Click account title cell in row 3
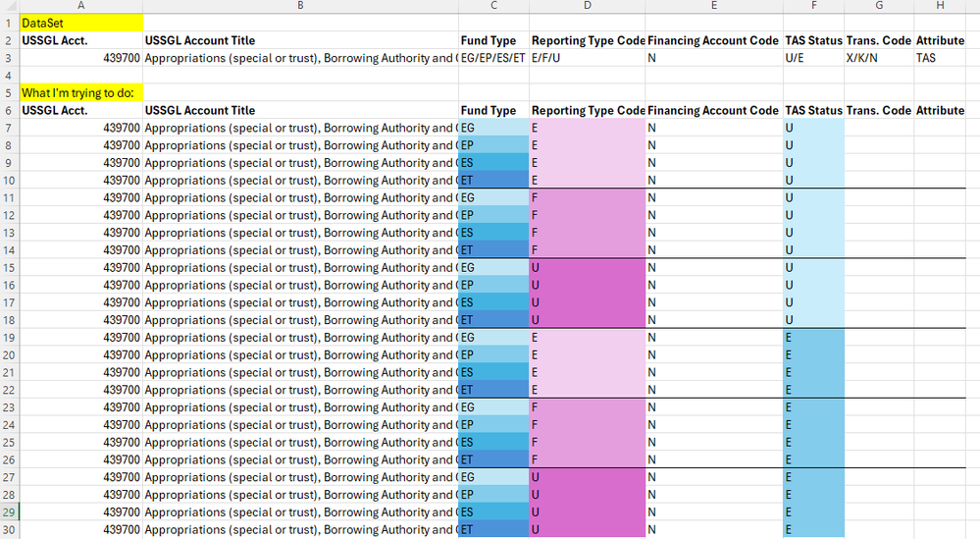 pos(300,58)
